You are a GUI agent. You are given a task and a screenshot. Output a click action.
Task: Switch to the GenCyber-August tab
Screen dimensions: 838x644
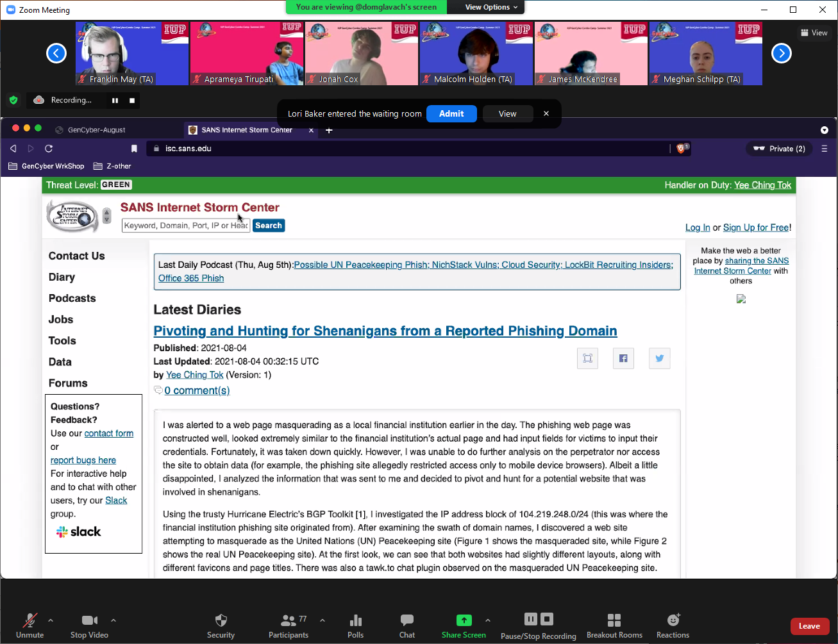(96, 130)
